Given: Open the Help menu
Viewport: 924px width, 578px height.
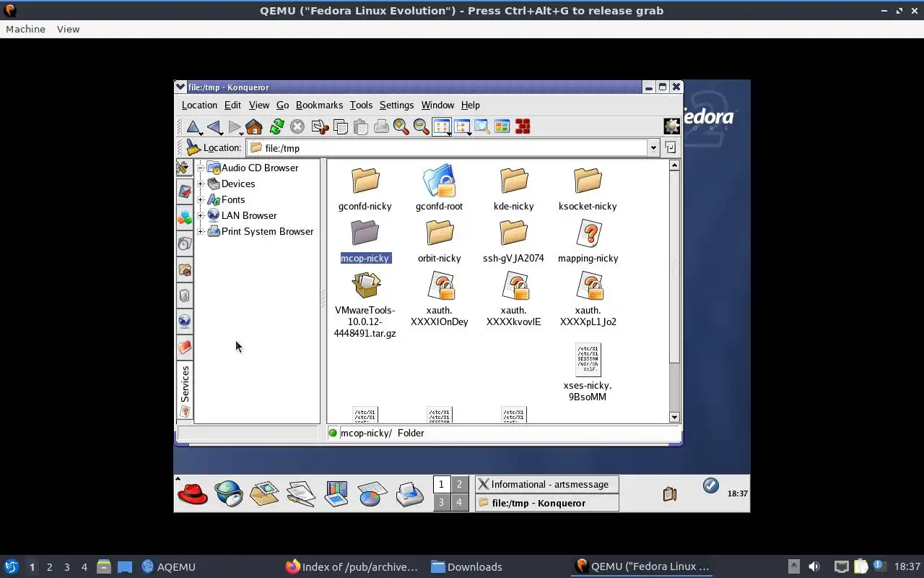Looking at the screenshot, I should 470,105.
